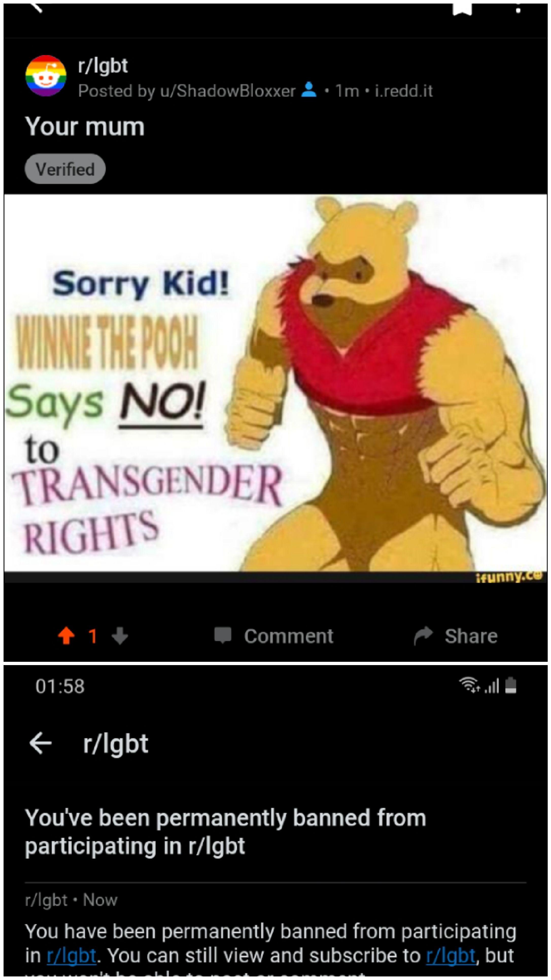Select the Verified flair tag
Screen dimensions: 551x980
pyautogui.click(x=65, y=169)
